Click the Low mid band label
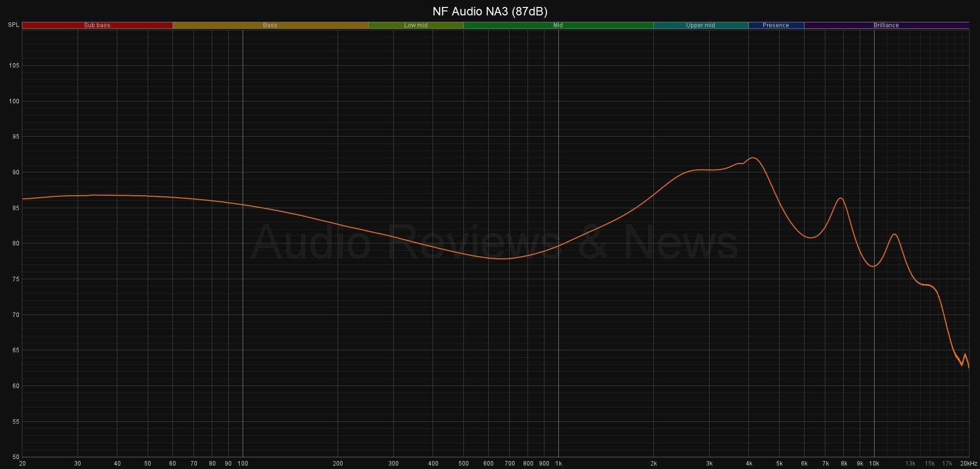The width and height of the screenshot is (980, 469). pyautogui.click(x=416, y=25)
